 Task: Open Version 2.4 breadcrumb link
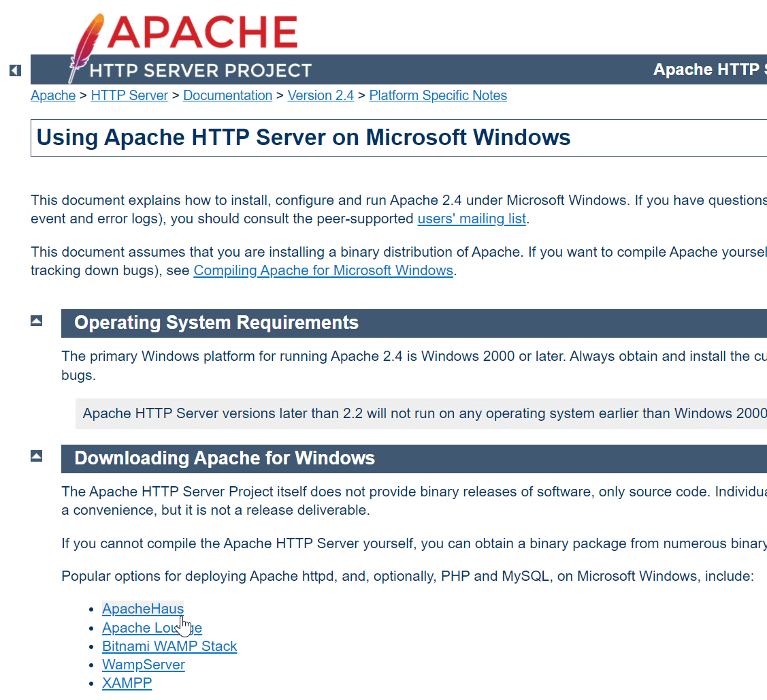click(321, 95)
